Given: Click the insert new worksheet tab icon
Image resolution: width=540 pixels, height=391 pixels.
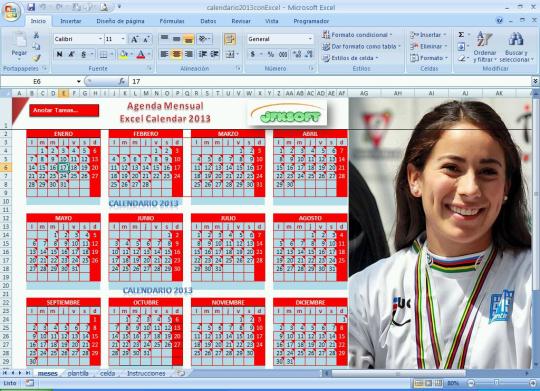Looking at the screenshot, I should coord(180,373).
